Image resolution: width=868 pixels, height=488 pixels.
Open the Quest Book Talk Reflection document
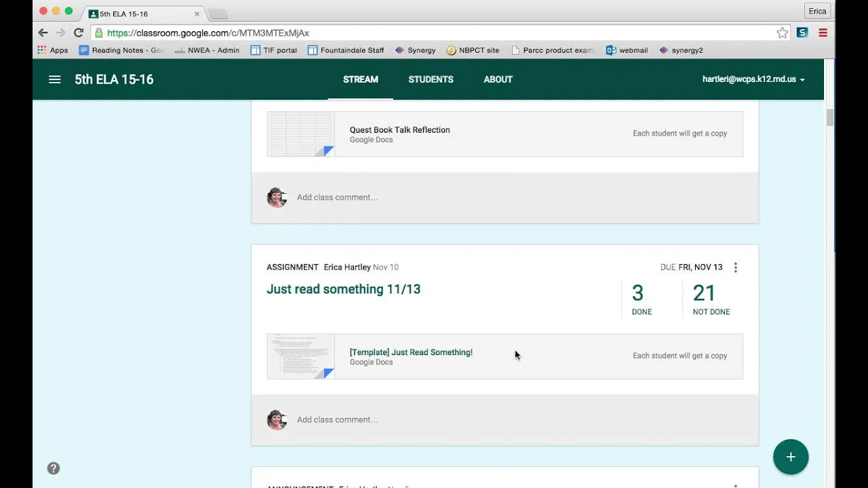pos(399,130)
